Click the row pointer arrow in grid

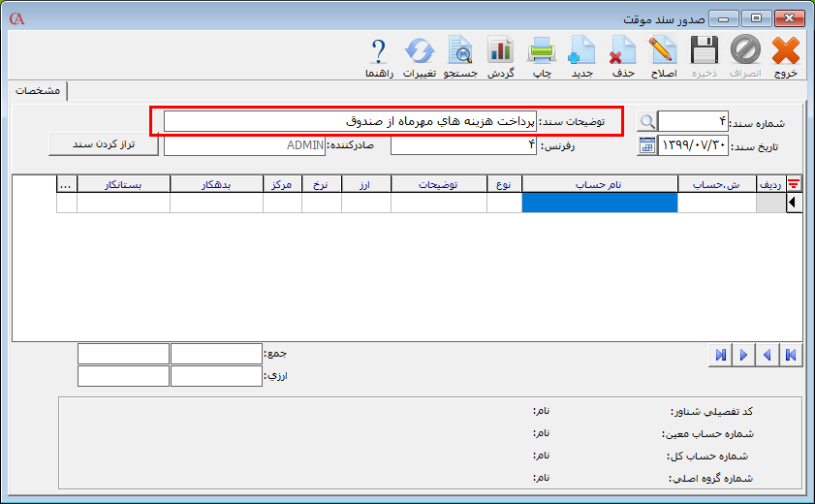794,203
